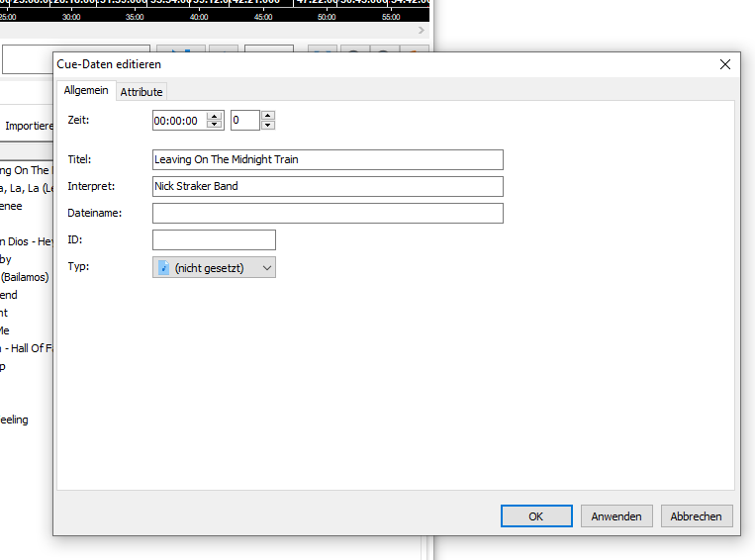This screenshot has height=560, width=755.
Task: Confirm the dialog with OK
Action: (x=535, y=515)
